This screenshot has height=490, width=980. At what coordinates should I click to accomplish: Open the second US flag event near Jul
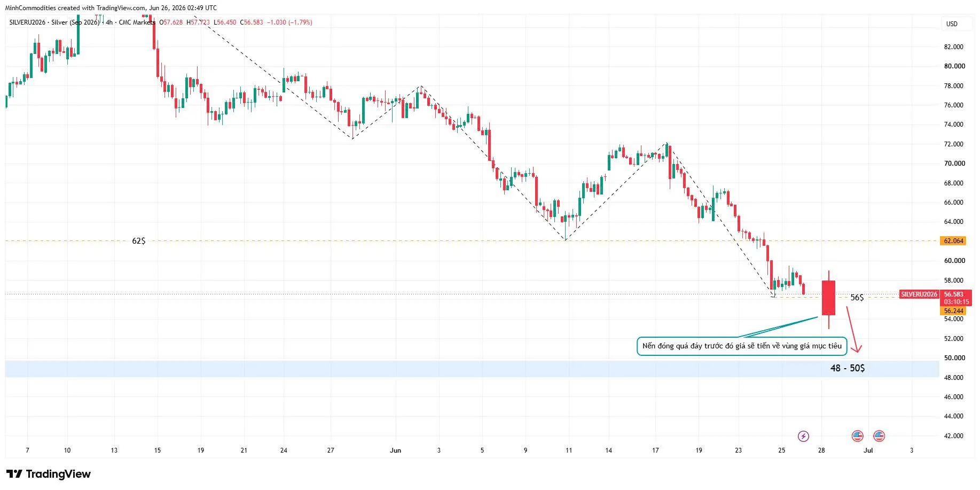879,436
